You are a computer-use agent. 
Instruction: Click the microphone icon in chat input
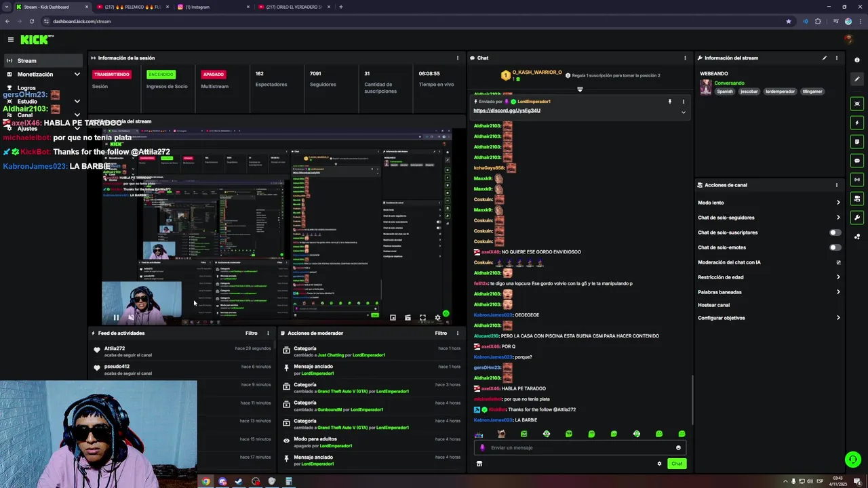point(483,447)
